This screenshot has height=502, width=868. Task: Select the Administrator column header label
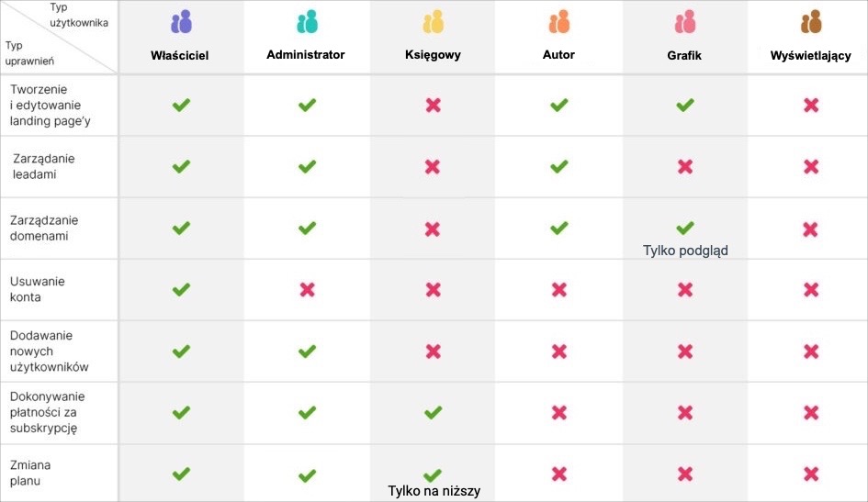click(306, 55)
